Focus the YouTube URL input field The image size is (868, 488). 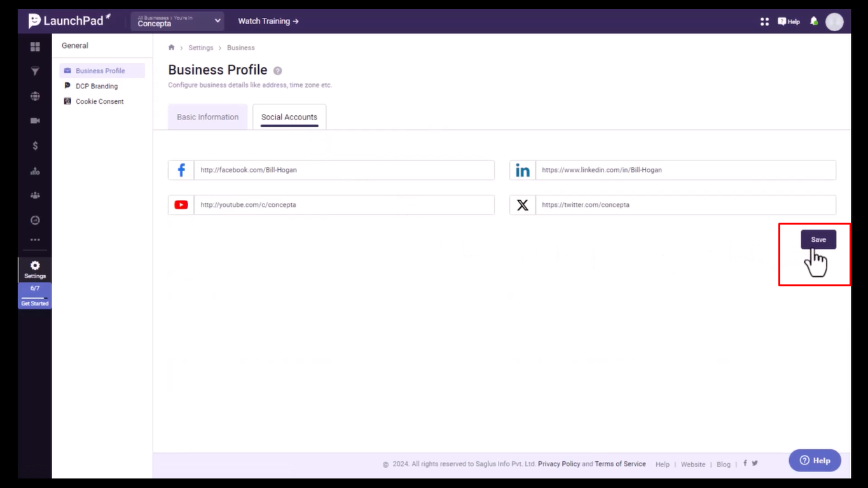[344, 205]
